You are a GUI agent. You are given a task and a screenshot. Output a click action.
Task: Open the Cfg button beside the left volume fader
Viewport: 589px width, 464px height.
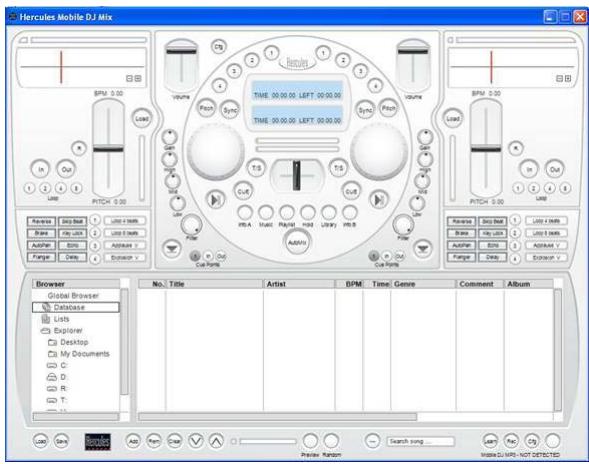(218, 47)
